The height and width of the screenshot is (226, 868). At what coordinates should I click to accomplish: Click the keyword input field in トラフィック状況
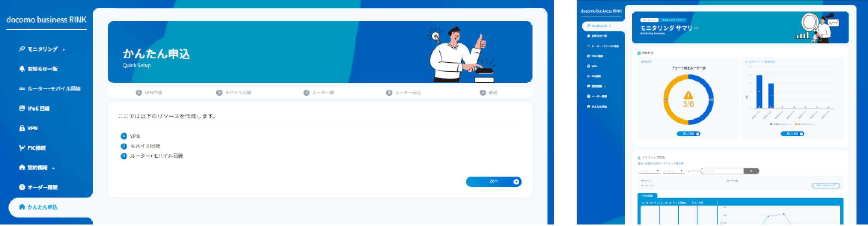[x=722, y=171]
